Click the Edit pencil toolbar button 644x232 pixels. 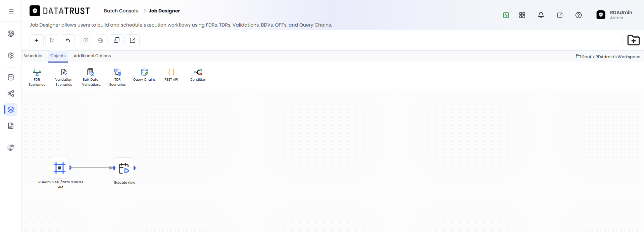pyautogui.click(x=86, y=40)
